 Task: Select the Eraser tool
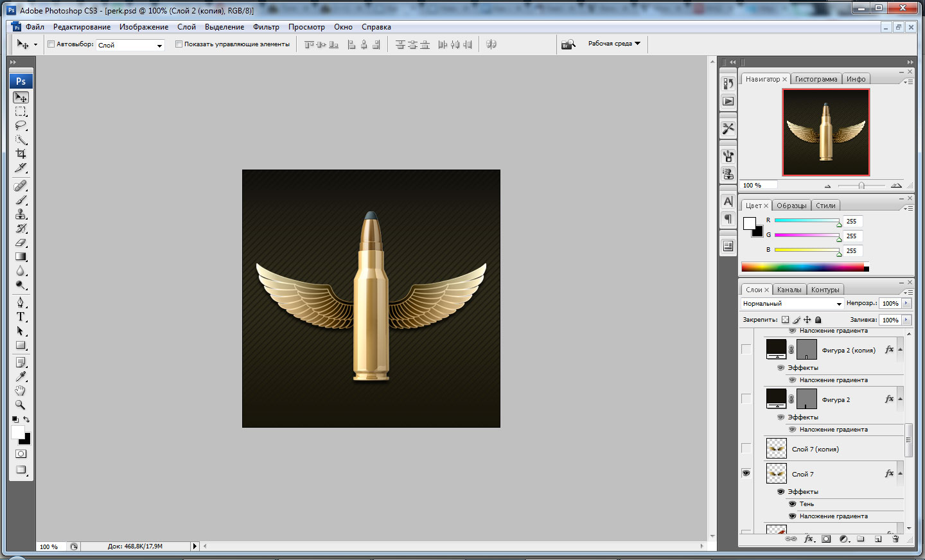[21, 243]
